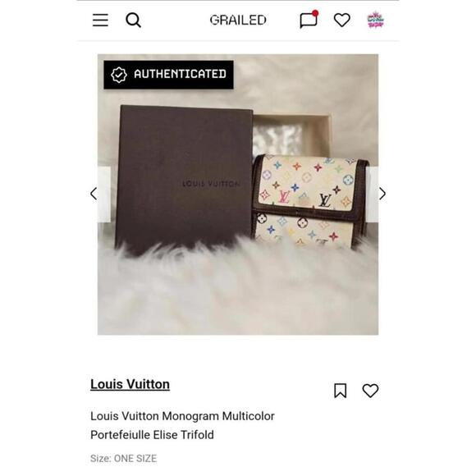Open the Louis Vuitton brand link
The height and width of the screenshot is (476, 476).
[130, 384]
